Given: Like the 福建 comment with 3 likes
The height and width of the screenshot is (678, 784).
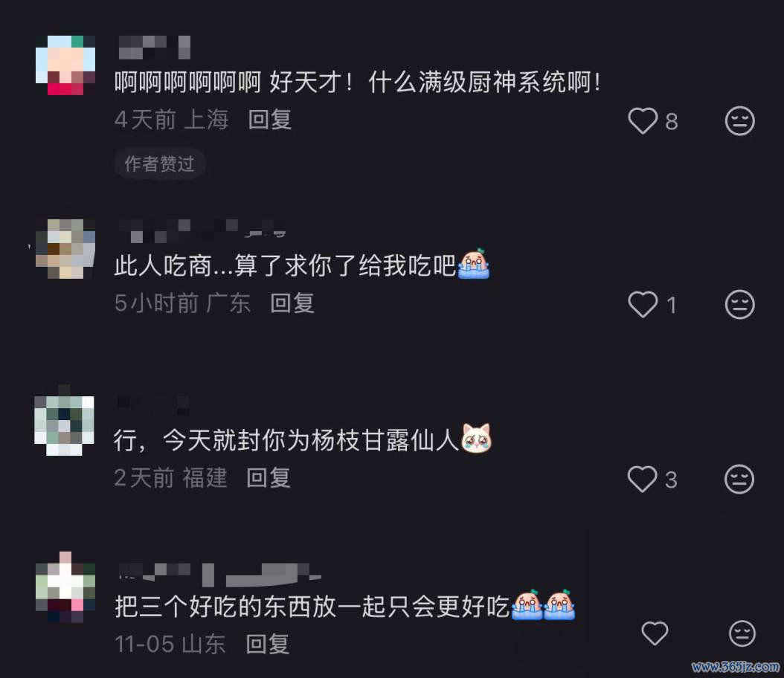Looking at the screenshot, I should (642, 480).
